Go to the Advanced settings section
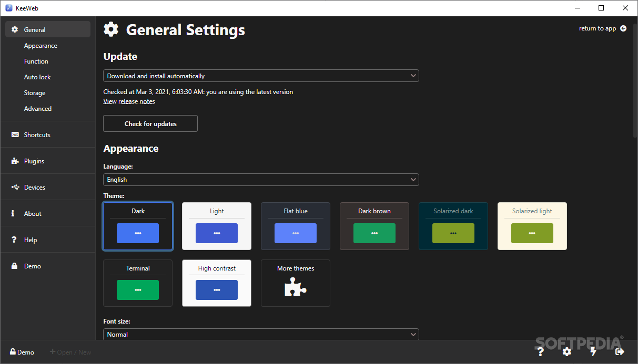Viewport: 638px width, 364px height. (x=38, y=109)
